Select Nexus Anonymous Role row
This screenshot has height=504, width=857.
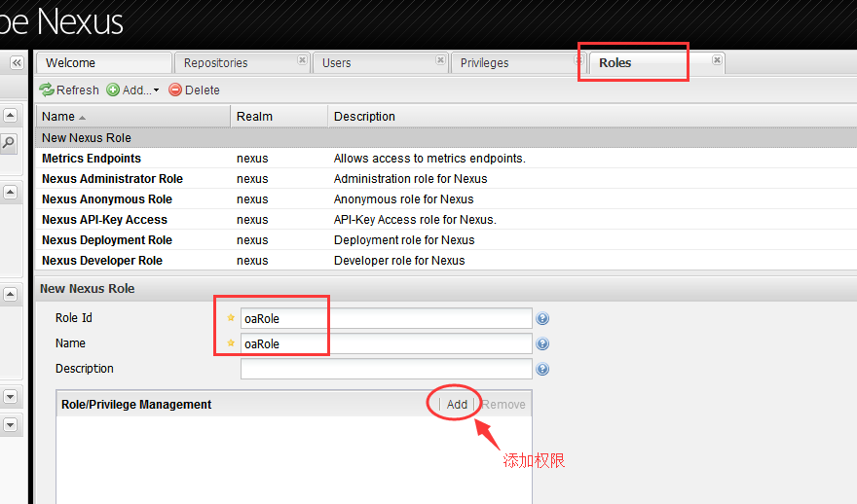pos(446,199)
